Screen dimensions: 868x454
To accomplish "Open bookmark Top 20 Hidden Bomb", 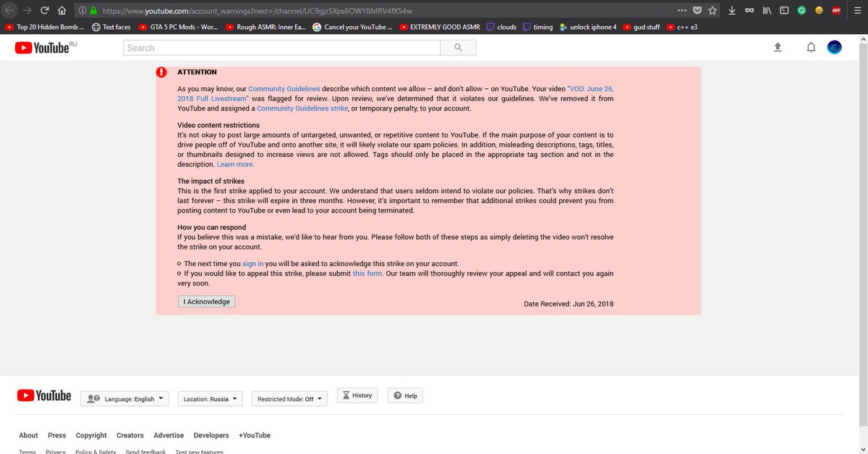I will (x=45, y=27).
